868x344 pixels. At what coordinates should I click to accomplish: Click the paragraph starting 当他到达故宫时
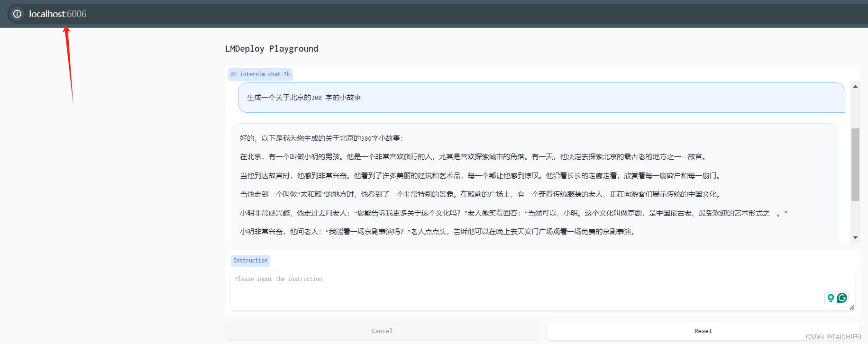482,176
